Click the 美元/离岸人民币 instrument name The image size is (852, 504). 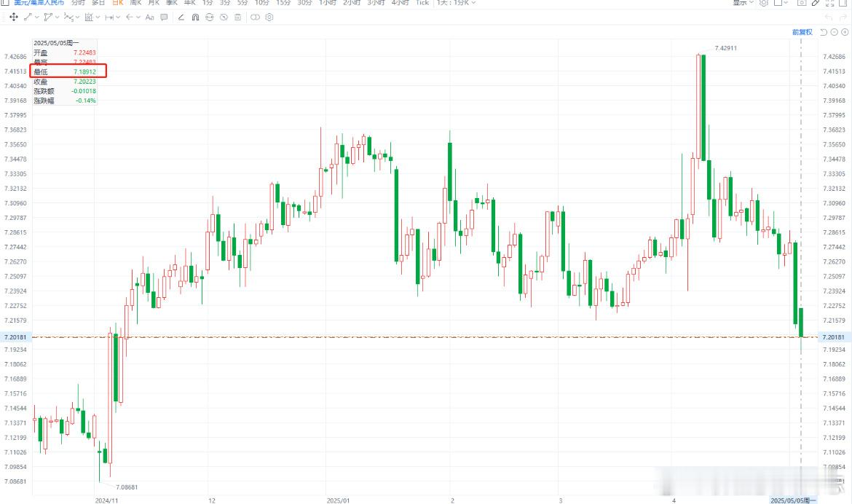[x=39, y=3]
